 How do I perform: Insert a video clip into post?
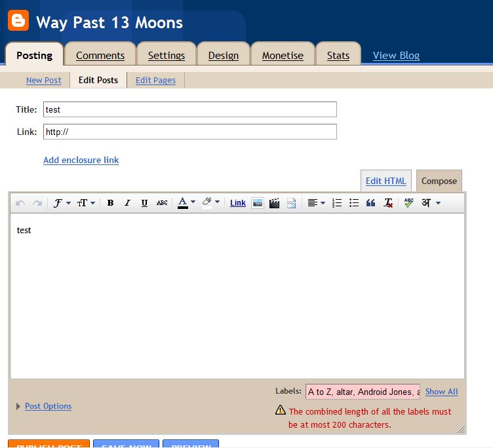click(274, 203)
